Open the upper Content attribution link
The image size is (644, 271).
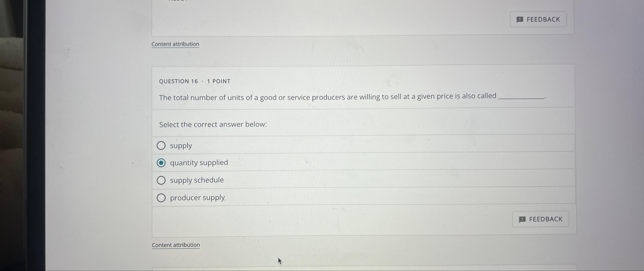175,44
